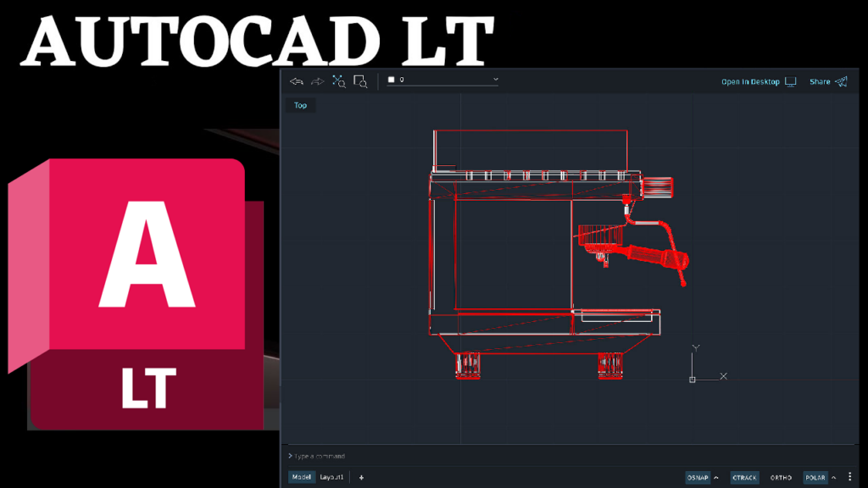
Task: Expand the layer dropdown list
Action: (496, 80)
